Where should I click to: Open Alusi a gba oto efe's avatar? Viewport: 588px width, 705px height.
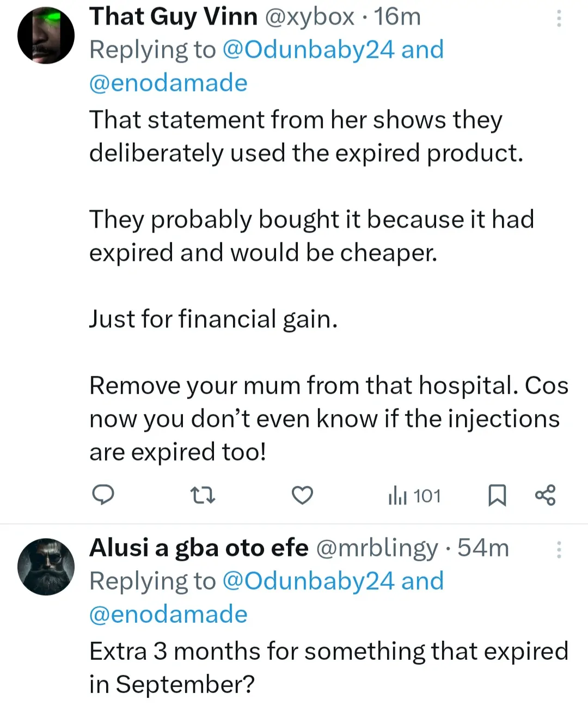point(46,567)
